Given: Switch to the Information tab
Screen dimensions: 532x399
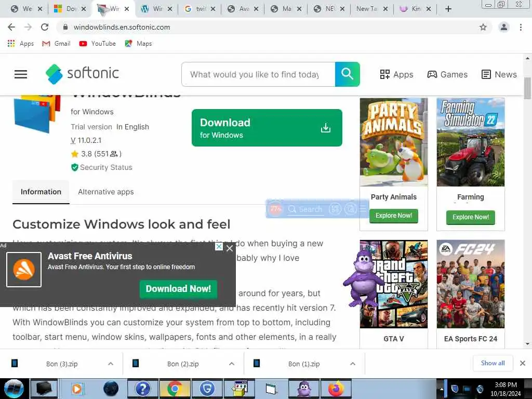Looking at the screenshot, I should coord(41,192).
